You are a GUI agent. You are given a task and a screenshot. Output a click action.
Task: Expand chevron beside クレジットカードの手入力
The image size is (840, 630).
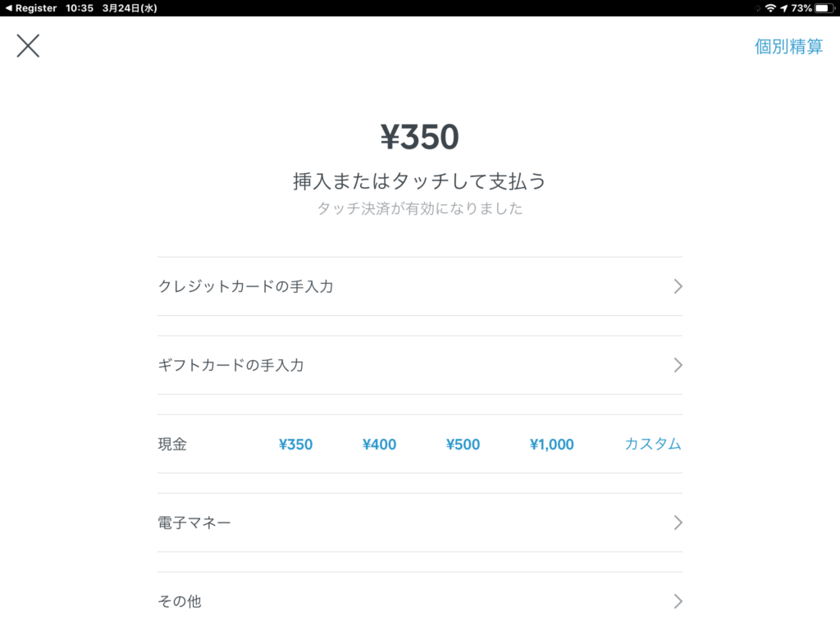click(678, 286)
